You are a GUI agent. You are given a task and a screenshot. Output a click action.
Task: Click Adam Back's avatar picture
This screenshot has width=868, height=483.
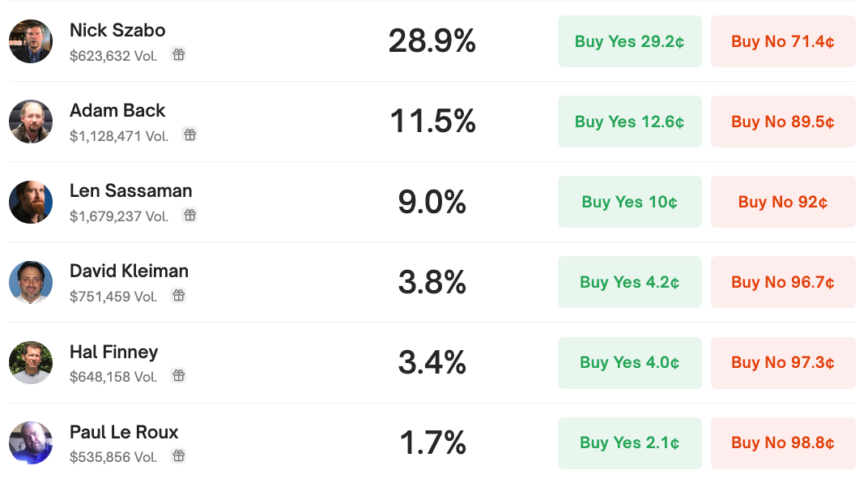pos(31,122)
